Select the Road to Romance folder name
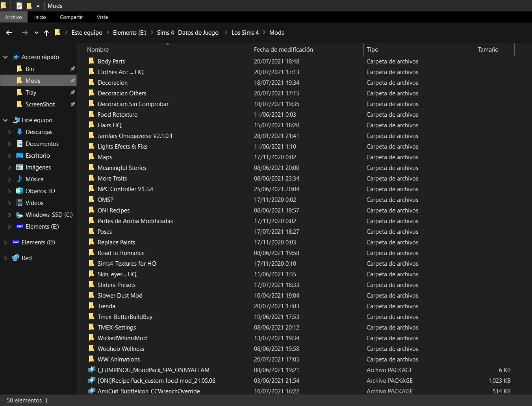This screenshot has width=532, height=406. tap(121, 253)
